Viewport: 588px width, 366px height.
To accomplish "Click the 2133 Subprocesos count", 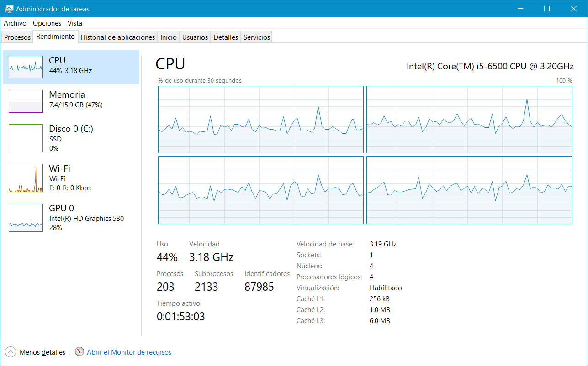I will [x=207, y=287].
